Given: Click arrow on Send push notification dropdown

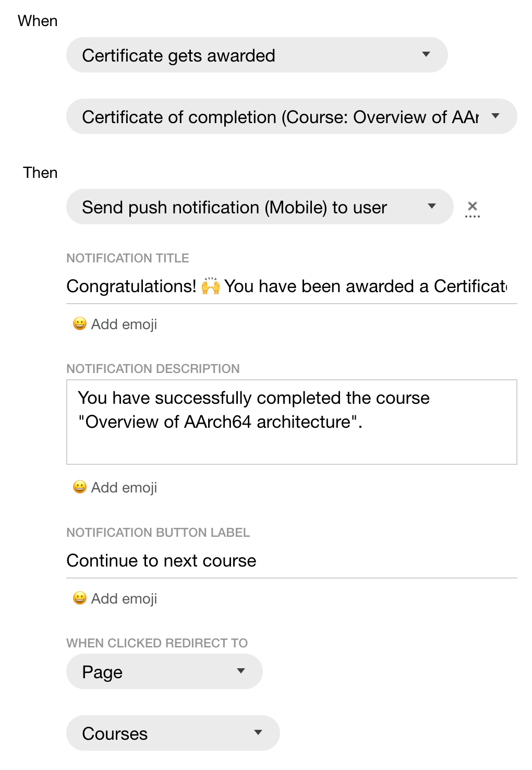Looking at the screenshot, I should 432,207.
